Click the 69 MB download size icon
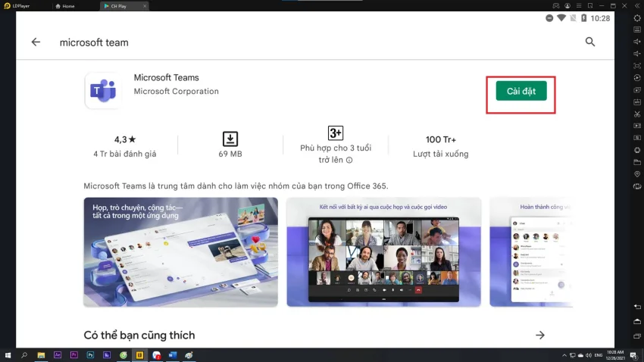Image resolution: width=644 pixels, height=362 pixels. (x=230, y=139)
